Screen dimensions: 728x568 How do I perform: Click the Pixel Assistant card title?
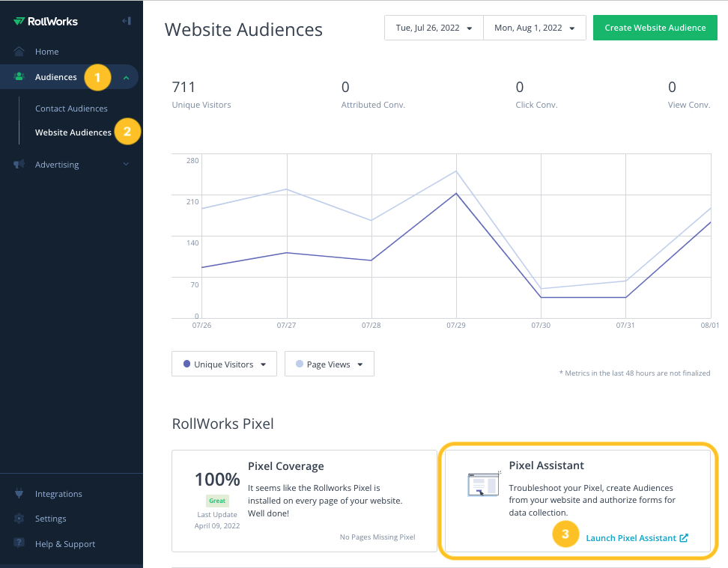pos(547,465)
